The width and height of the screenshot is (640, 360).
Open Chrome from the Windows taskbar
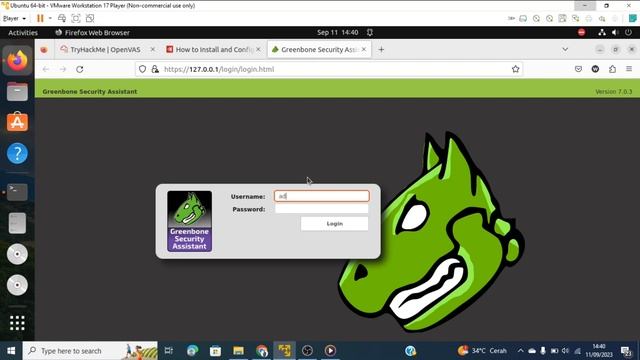[x=262, y=351]
